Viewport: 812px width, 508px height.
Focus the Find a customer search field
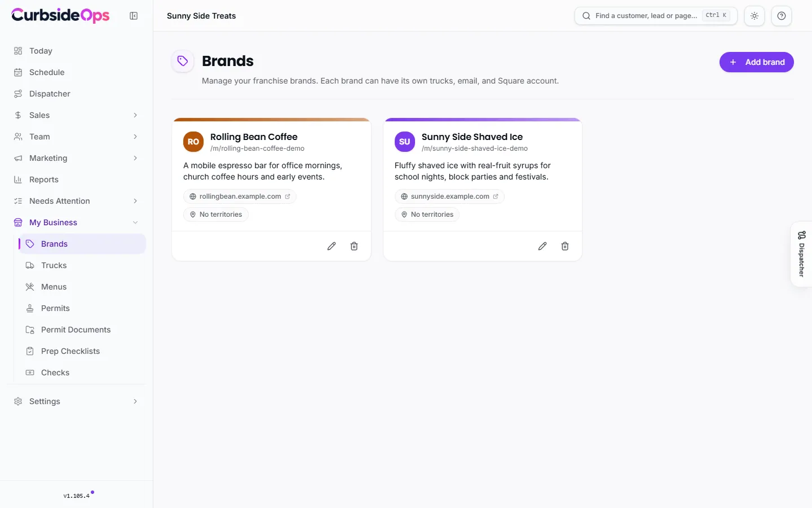click(x=656, y=16)
